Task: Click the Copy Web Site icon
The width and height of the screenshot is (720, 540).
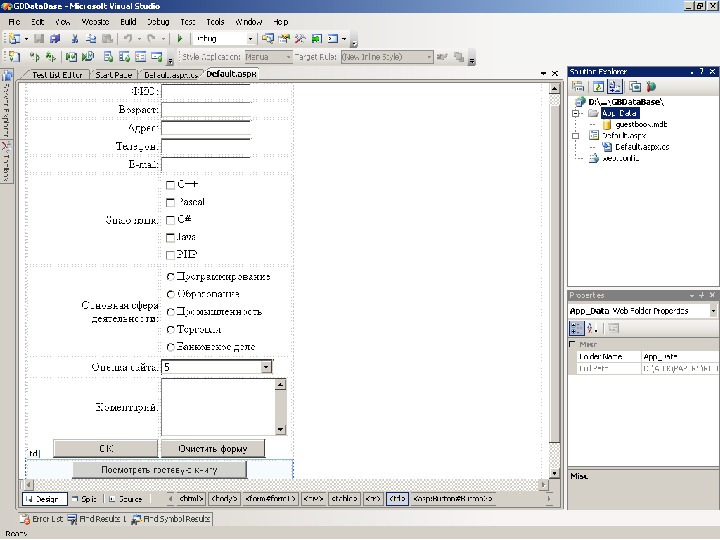Action: [635, 86]
